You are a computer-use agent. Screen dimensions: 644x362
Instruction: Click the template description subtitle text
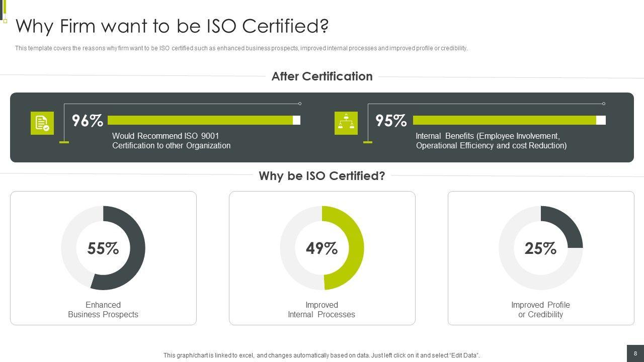(242, 48)
